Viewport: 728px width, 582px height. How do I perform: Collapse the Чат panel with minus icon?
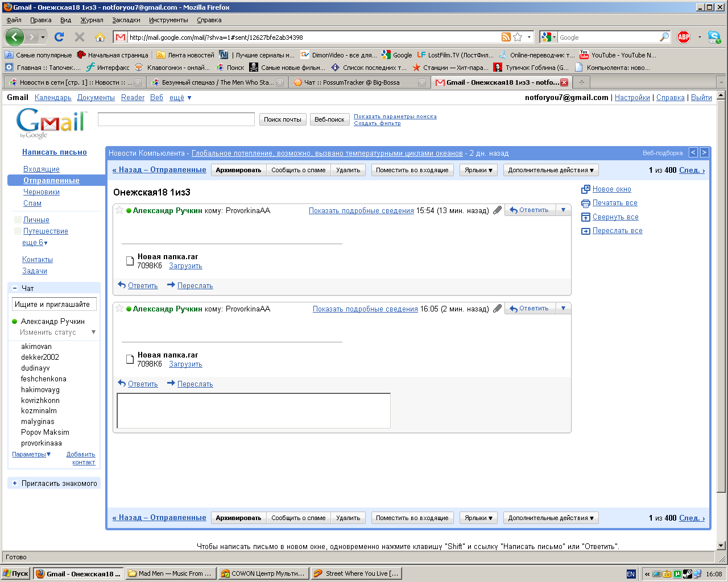15,288
